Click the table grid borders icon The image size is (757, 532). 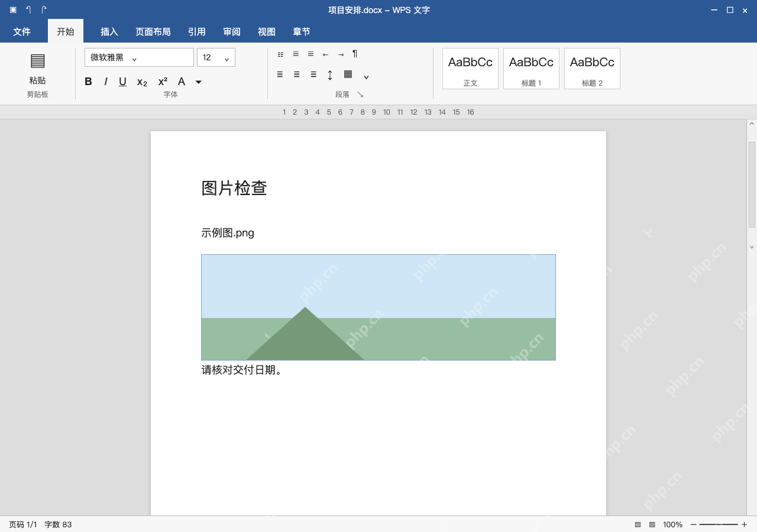point(348,74)
